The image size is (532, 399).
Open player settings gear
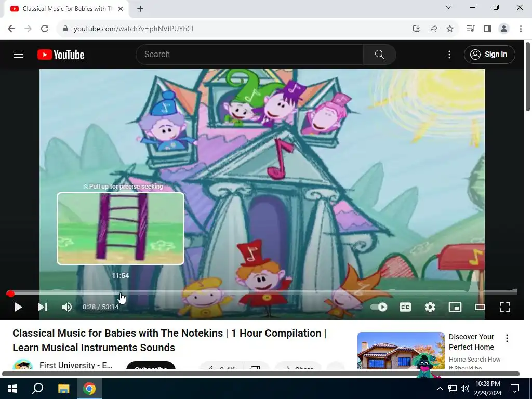(x=430, y=307)
